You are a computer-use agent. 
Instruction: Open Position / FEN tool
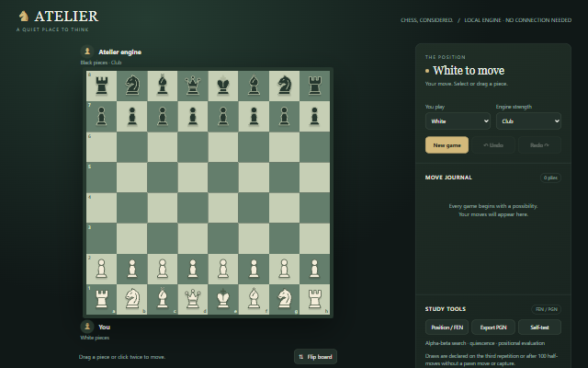(447, 328)
